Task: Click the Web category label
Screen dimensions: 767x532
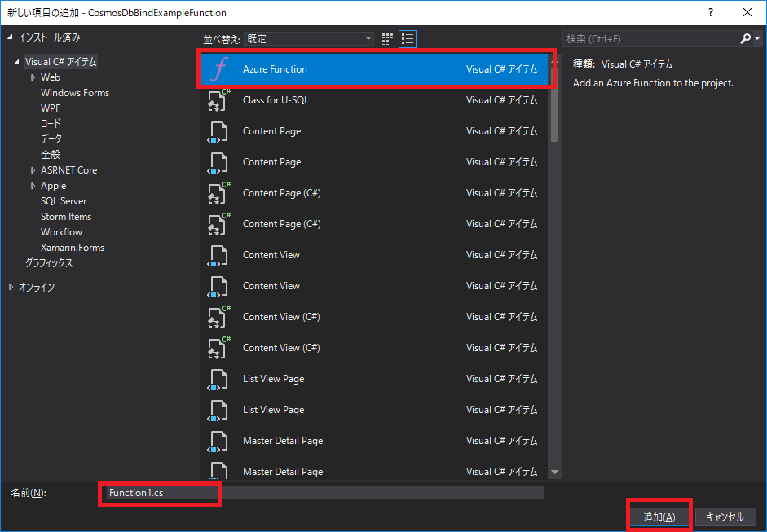Action: click(51, 77)
